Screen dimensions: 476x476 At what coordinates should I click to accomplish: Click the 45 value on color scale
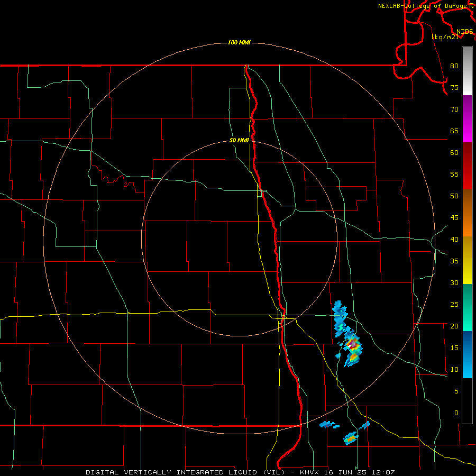[454, 218]
